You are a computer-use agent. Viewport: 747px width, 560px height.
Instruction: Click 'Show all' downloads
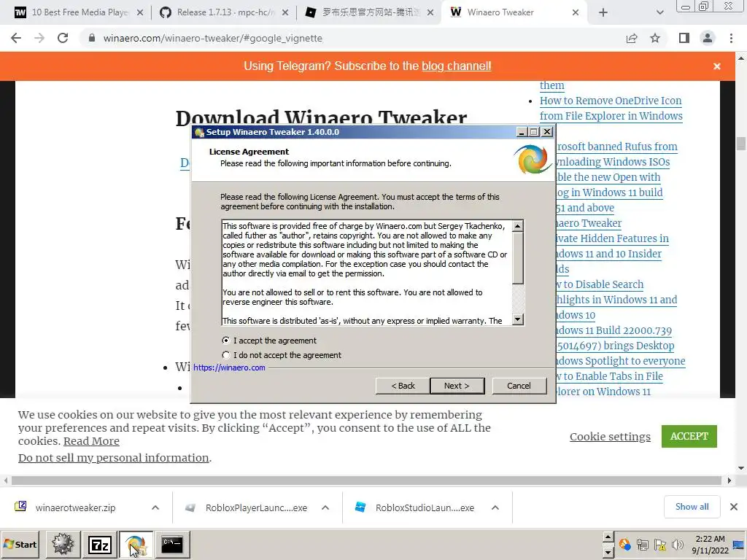[x=692, y=507]
